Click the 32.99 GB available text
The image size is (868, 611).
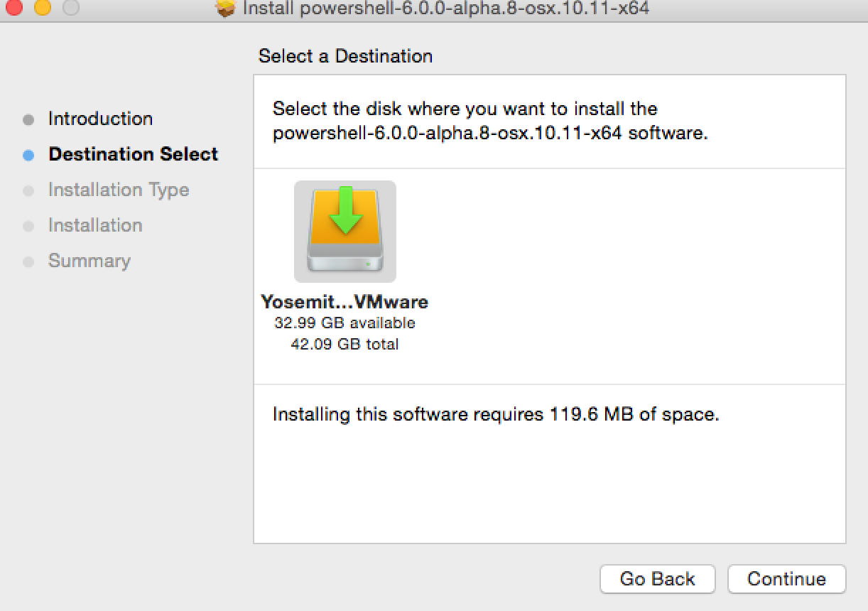pos(345,323)
